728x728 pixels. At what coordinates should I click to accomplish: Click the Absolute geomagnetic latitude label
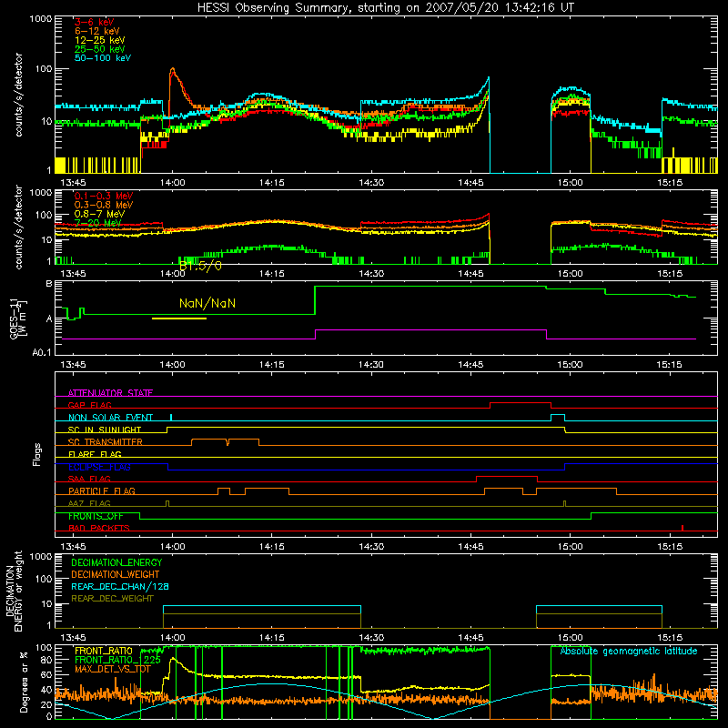click(x=629, y=651)
